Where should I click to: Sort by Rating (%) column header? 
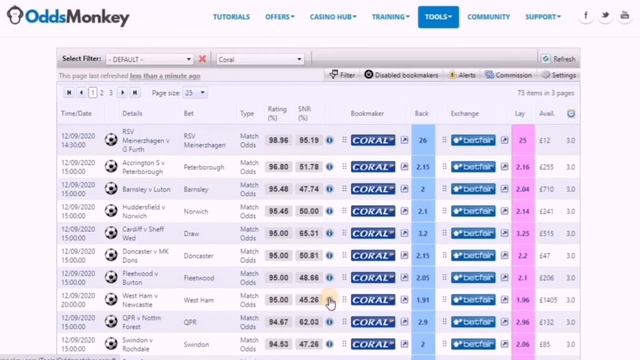277,113
